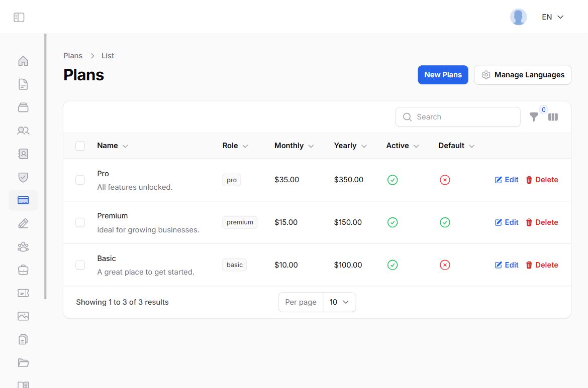Click the home icon in sidebar
The width and height of the screenshot is (588, 388).
pyautogui.click(x=23, y=61)
